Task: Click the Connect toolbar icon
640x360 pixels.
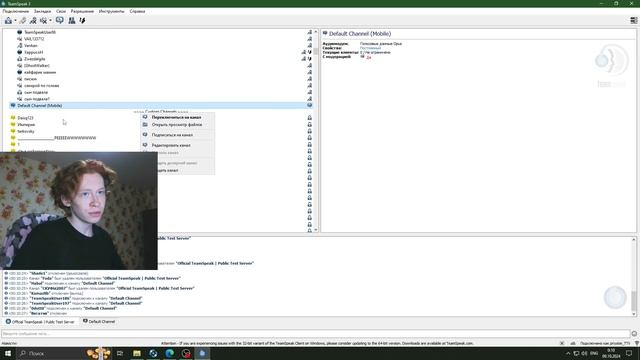Action: pos(8,20)
